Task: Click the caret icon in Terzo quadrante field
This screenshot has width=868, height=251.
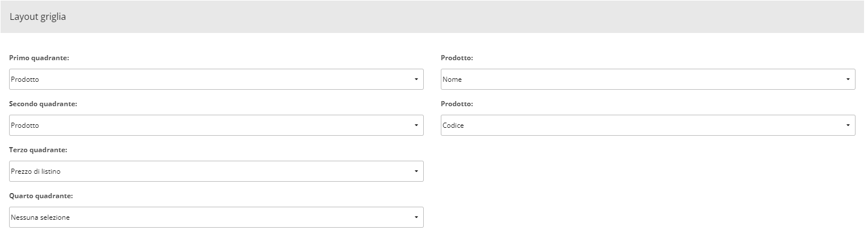Action: click(x=416, y=171)
